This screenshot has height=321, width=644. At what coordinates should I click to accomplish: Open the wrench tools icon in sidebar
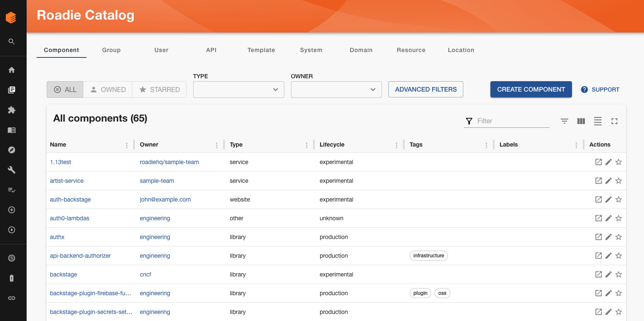pos(12,170)
